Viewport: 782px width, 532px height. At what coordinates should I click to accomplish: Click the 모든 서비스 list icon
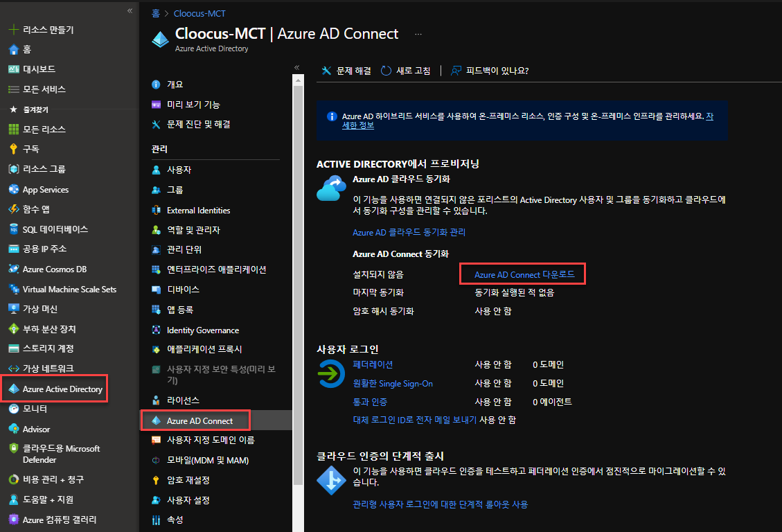(x=13, y=89)
